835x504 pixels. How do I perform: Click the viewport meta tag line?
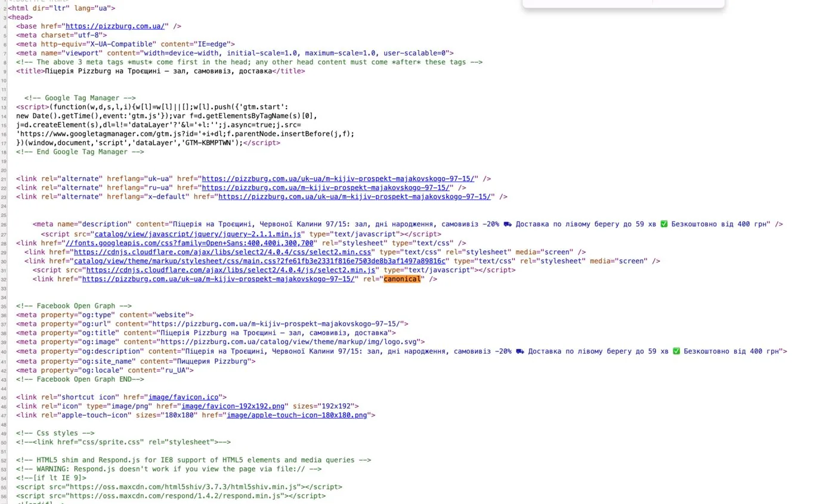tap(235, 53)
